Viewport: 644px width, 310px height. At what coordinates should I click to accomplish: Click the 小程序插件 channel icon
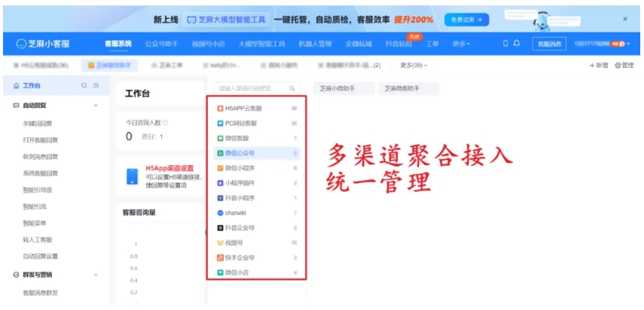(220, 183)
